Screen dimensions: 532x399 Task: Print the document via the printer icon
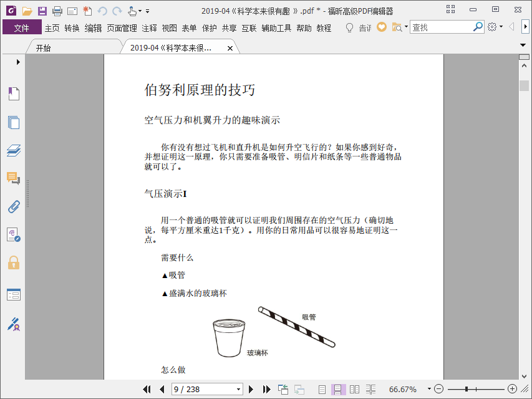point(57,11)
